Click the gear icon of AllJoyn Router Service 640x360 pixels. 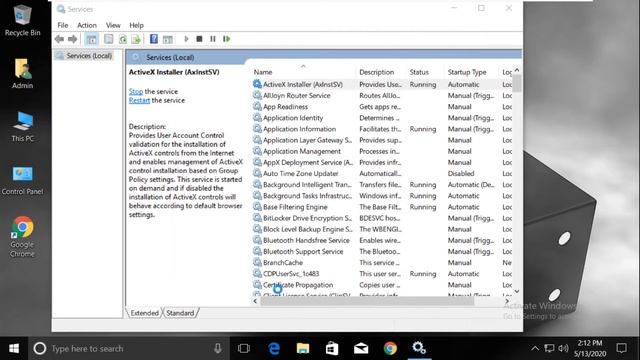pos(257,95)
